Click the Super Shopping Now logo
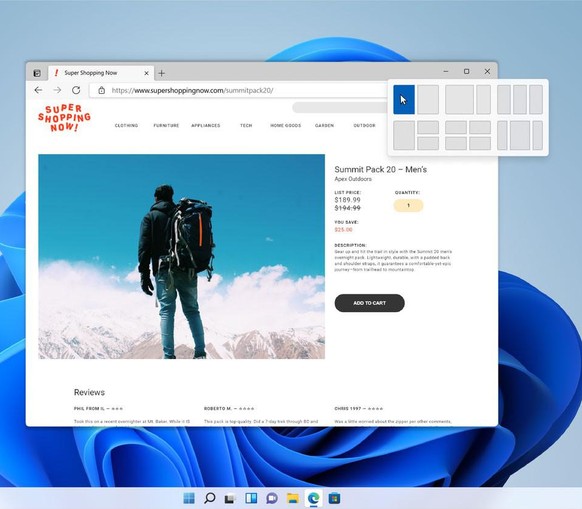582x509 pixels. 64,118
